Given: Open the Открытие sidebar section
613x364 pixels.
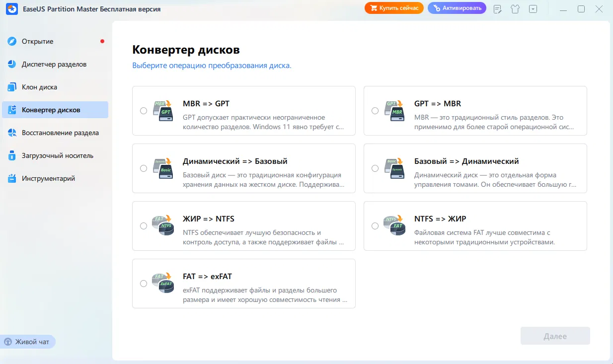Looking at the screenshot, I should (x=55, y=41).
